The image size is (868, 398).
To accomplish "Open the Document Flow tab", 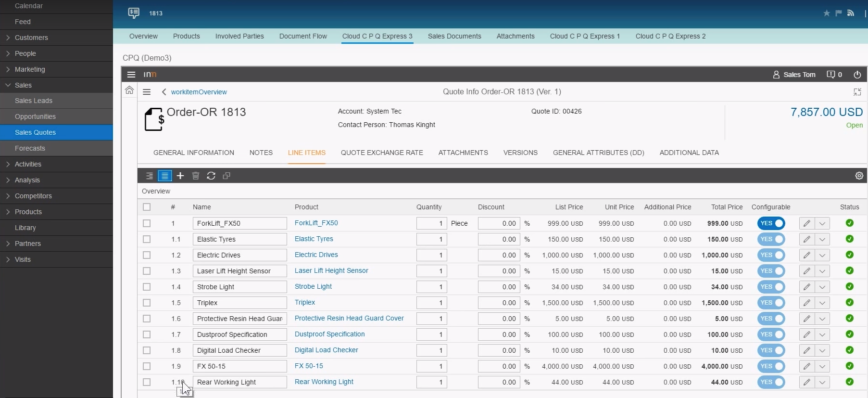I will pos(303,36).
